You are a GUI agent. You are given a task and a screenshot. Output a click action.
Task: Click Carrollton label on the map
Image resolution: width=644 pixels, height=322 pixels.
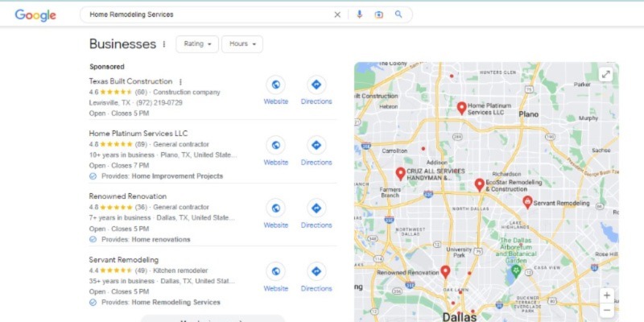point(394,151)
